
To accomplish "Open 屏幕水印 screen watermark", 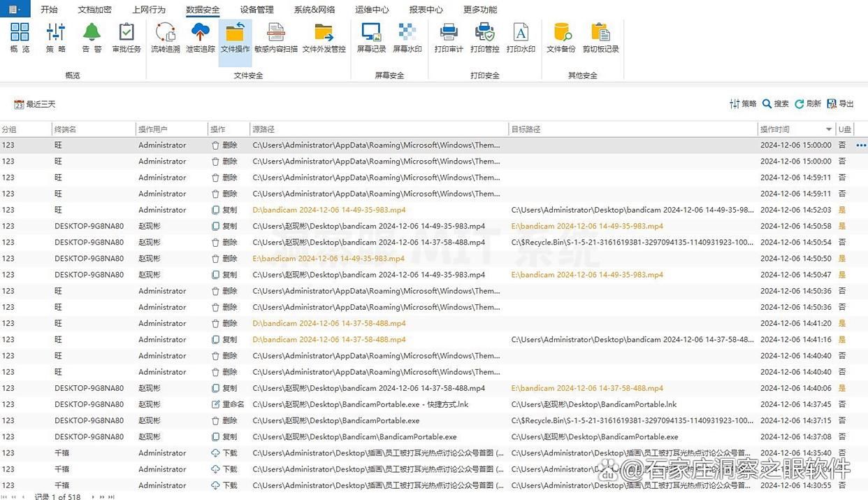I will (407, 38).
